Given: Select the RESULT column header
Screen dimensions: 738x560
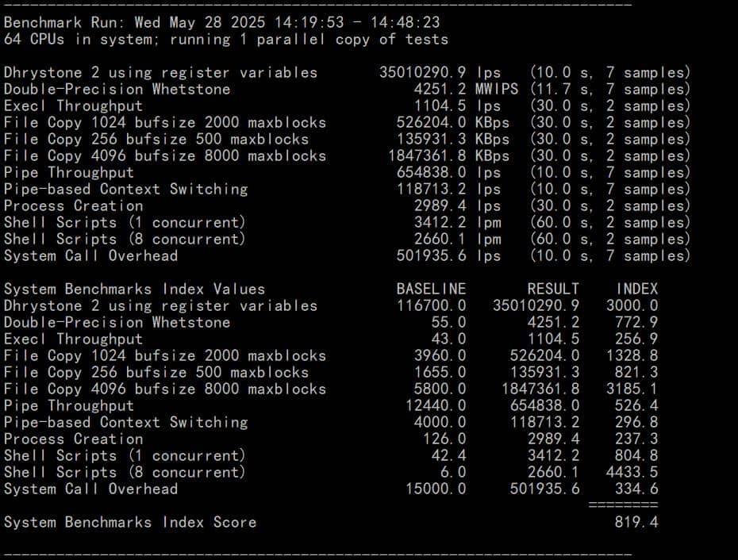Looking at the screenshot, I should coord(553,289).
